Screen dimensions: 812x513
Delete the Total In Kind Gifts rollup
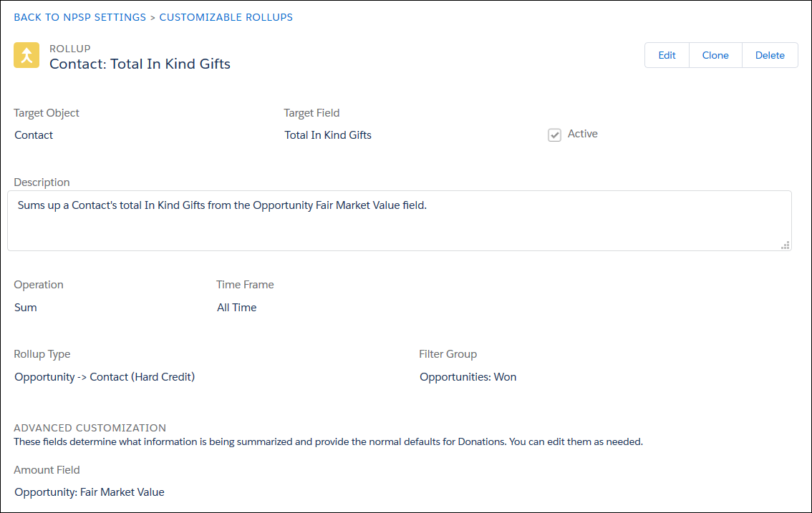pyautogui.click(x=770, y=55)
